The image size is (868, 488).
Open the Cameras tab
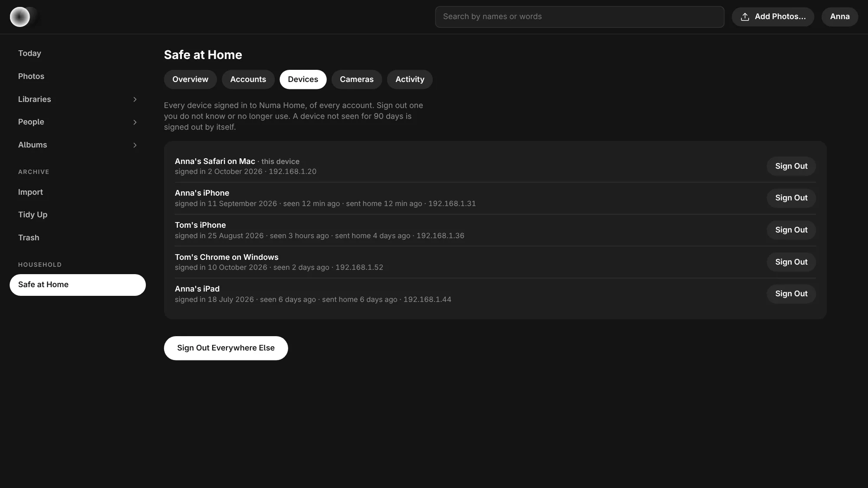[x=356, y=79]
